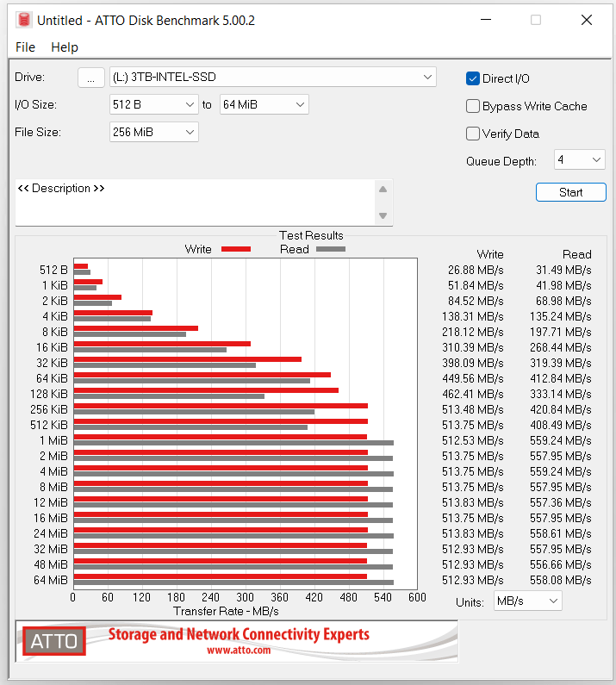The height and width of the screenshot is (685, 616).
Task: Change the Units MB/s dropdown
Action: (527, 601)
